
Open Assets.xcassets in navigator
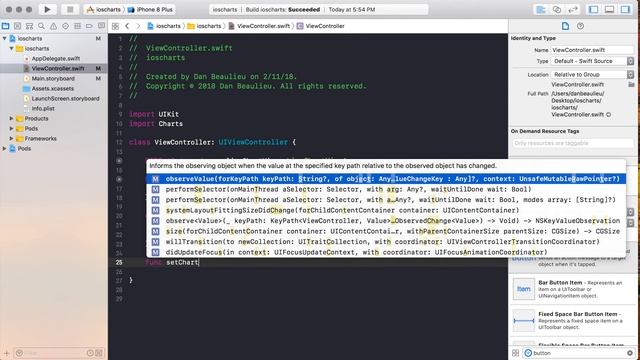53,89
